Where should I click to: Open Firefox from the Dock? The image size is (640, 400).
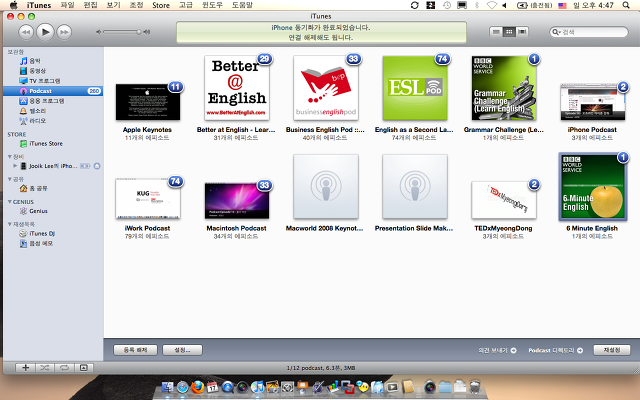pyautogui.click(x=198, y=386)
